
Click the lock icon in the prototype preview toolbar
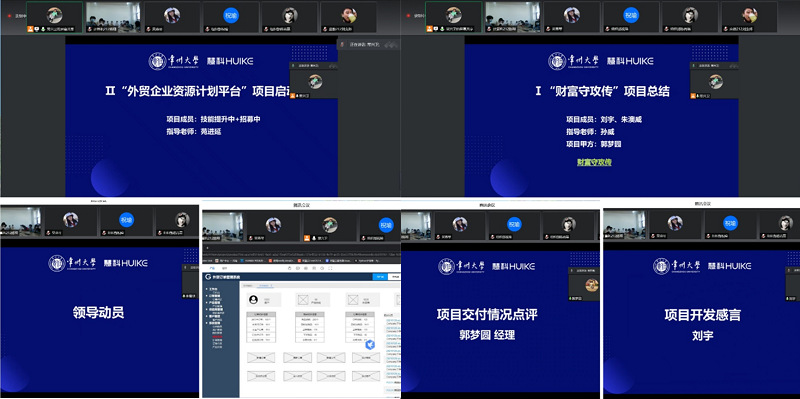click(289, 268)
